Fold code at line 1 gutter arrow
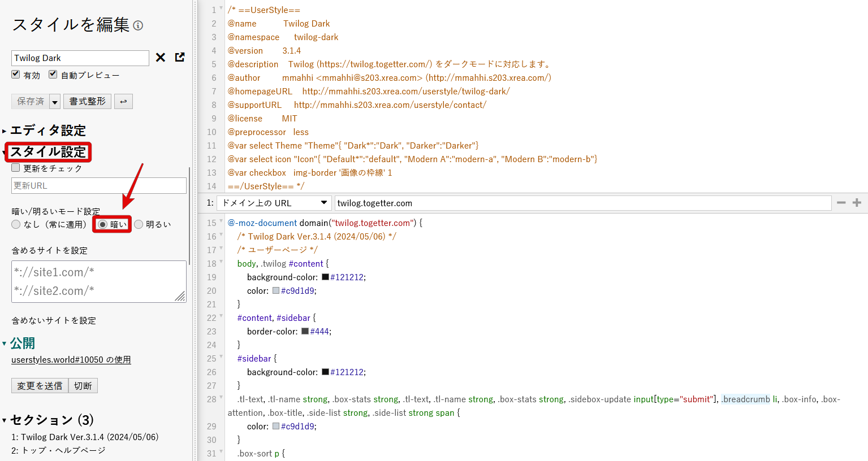 [221, 9]
